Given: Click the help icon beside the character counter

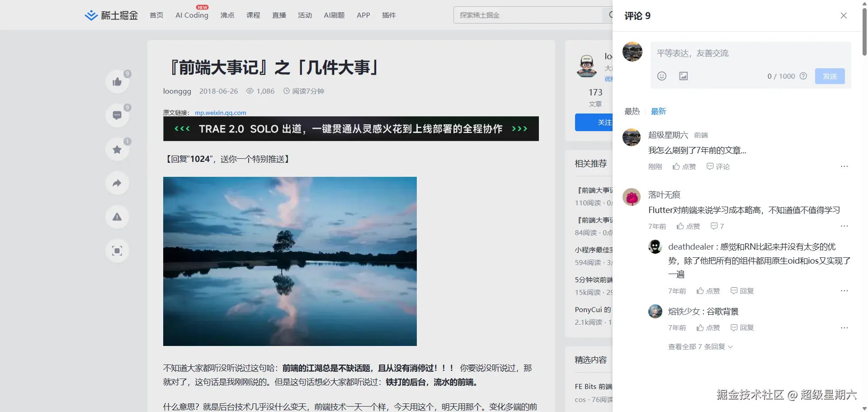Looking at the screenshot, I should coord(804,76).
